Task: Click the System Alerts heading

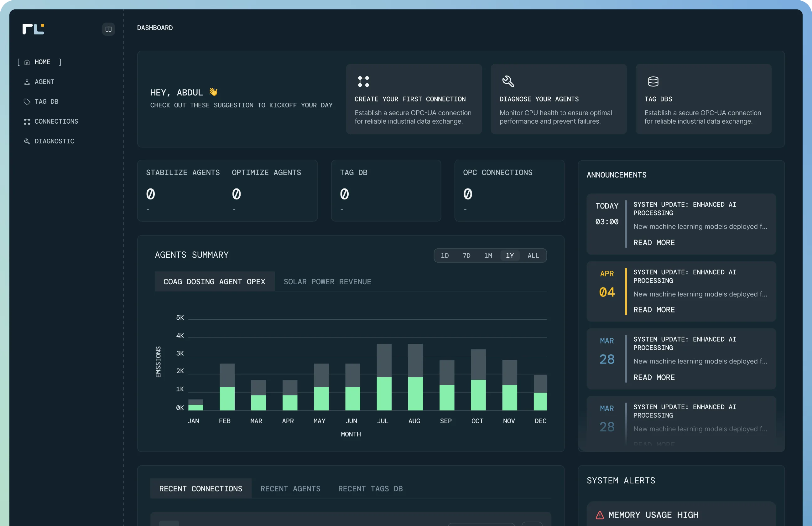Action: coord(621,480)
